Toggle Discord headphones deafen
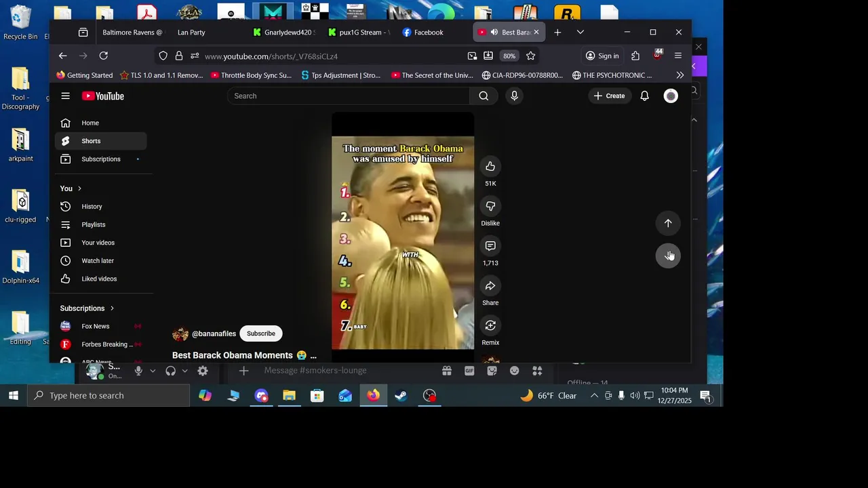The height and width of the screenshot is (488, 868). pyautogui.click(x=170, y=371)
